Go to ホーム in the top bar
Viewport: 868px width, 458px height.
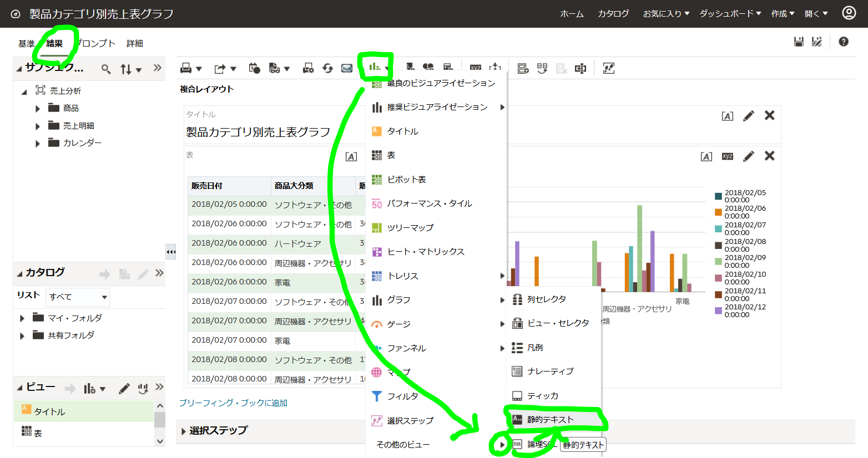click(x=572, y=14)
